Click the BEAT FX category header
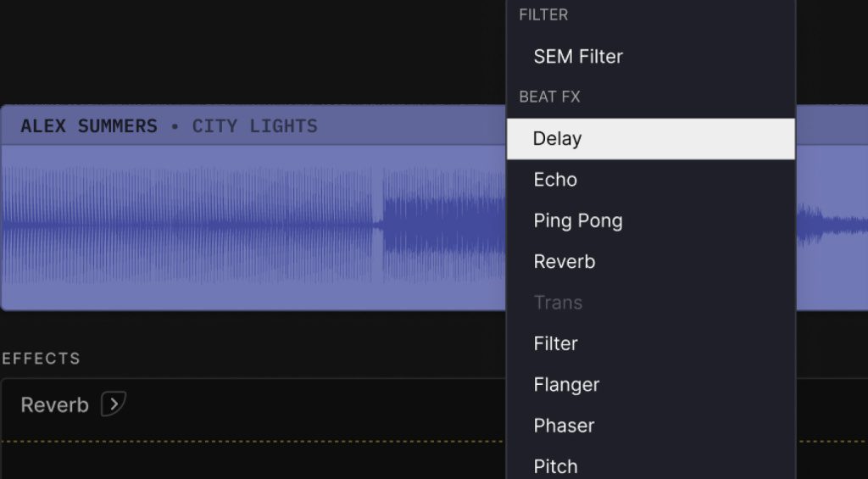The image size is (868, 479). click(x=549, y=97)
